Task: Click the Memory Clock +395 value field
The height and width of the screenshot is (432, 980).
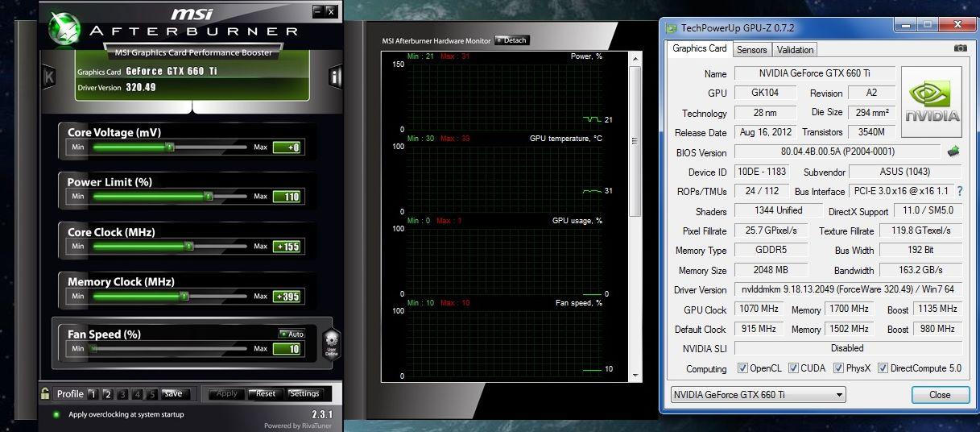Action: point(287,297)
